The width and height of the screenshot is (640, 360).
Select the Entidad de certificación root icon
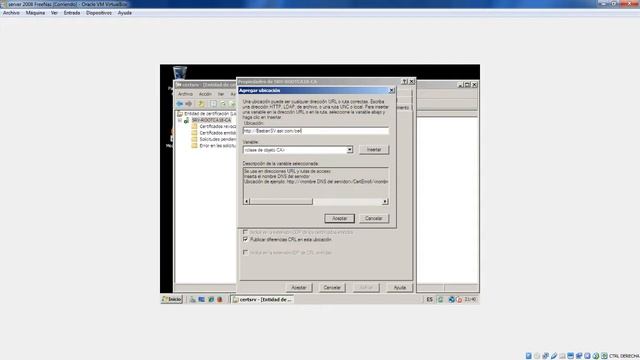click(x=180, y=114)
